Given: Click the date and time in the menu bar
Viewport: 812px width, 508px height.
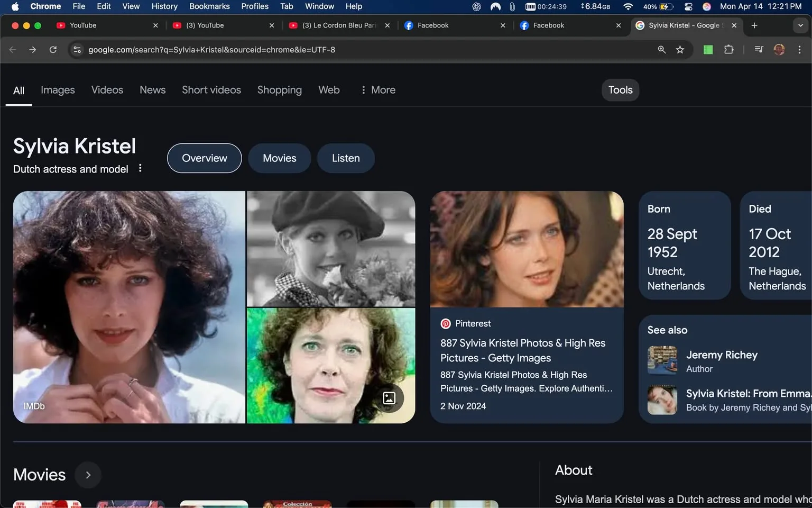Looking at the screenshot, I should tap(761, 6).
